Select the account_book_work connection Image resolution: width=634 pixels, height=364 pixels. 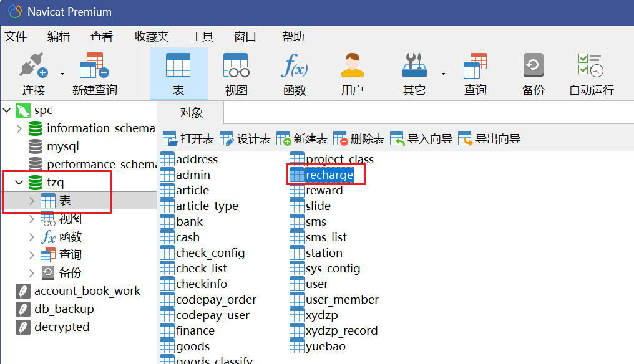click(87, 291)
